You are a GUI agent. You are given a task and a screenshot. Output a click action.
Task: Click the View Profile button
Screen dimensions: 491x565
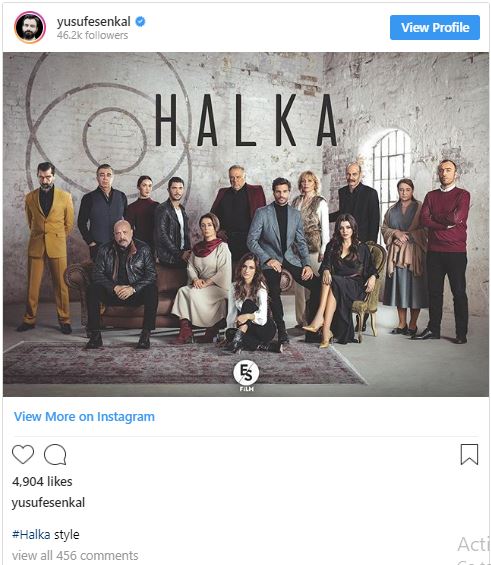435,27
